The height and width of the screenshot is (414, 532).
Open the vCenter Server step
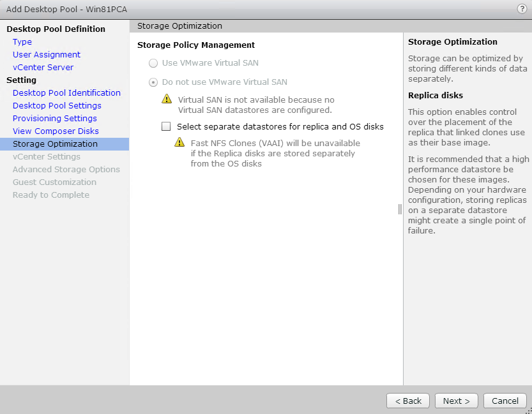click(43, 68)
